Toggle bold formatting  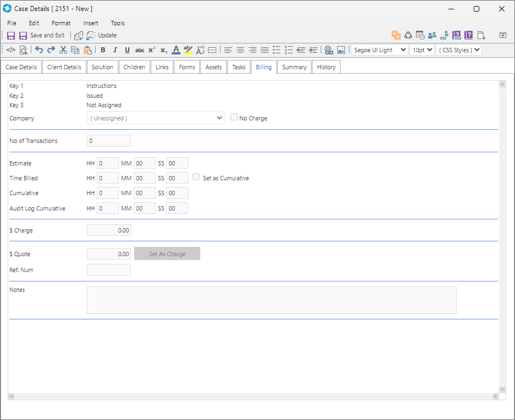click(103, 50)
